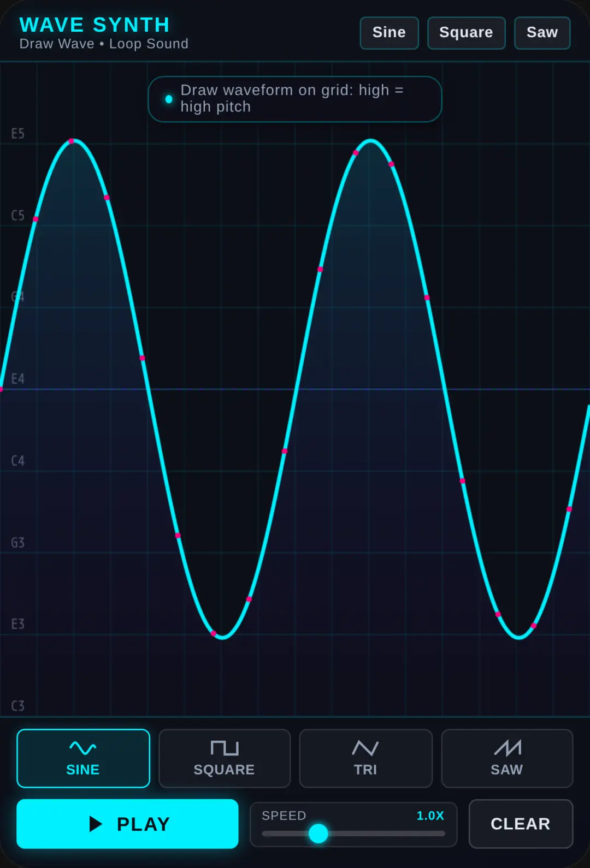Click the WAVE SYNTH title
Image resolution: width=590 pixels, height=868 pixels.
[95, 25]
